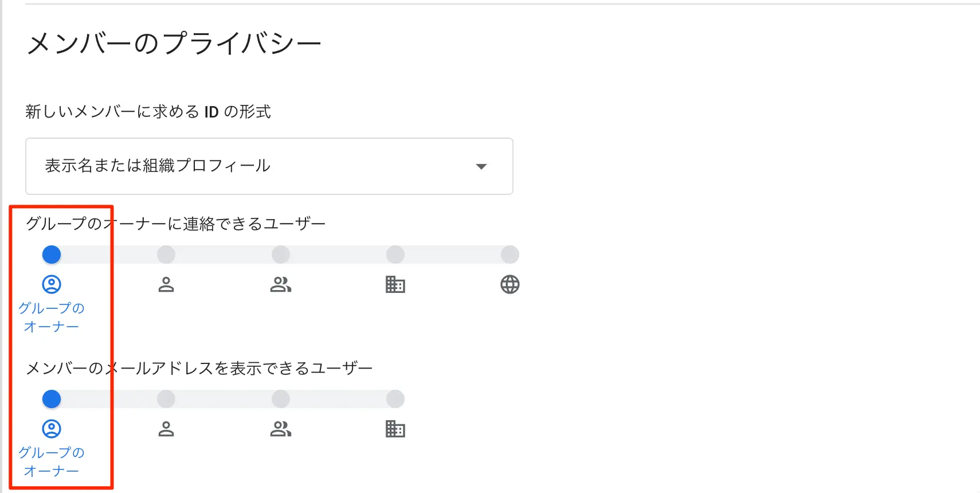Click group members icon under member email slider
The height and width of the screenshot is (493, 980).
click(x=281, y=429)
